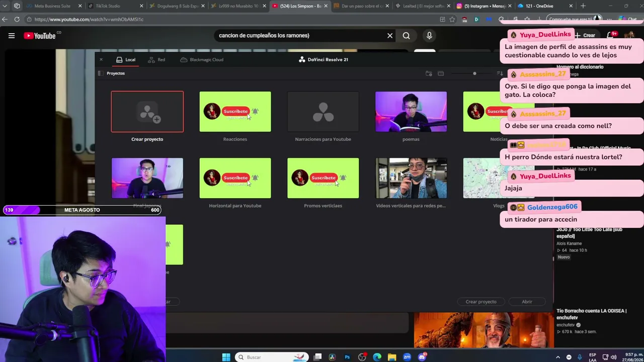Open the Promos verticales project
644x362 pixels.
323,178
